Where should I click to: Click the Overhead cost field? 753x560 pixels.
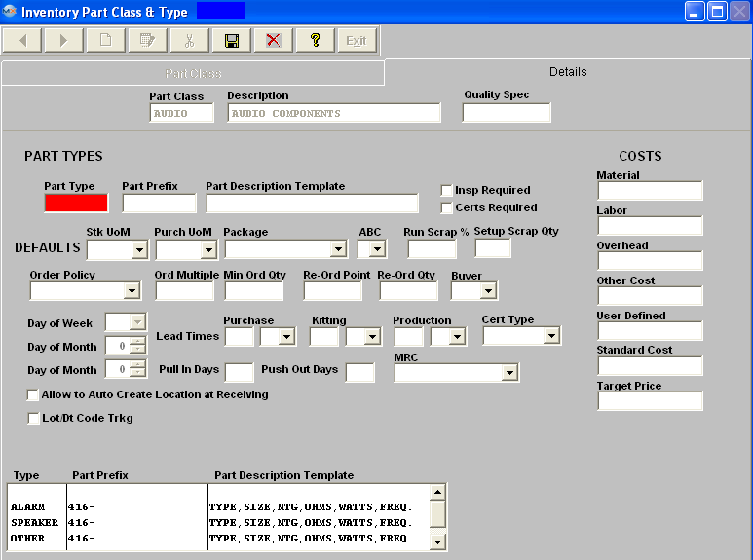point(651,261)
